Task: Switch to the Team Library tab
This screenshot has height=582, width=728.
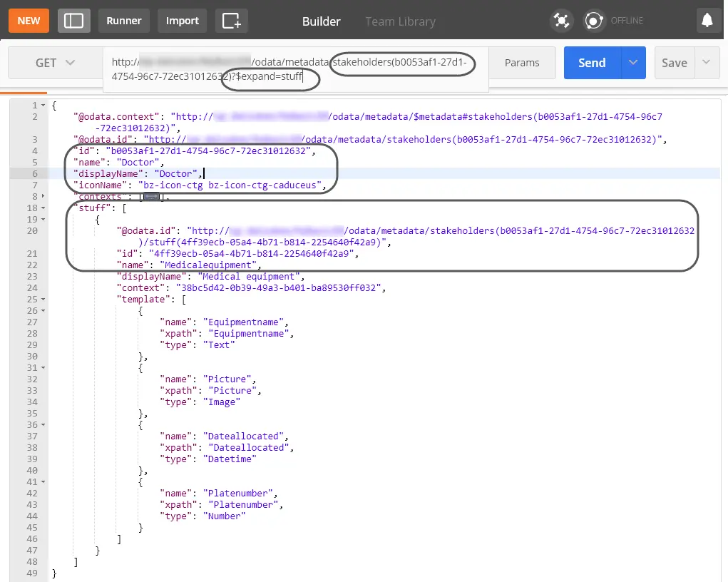Action: click(x=400, y=21)
